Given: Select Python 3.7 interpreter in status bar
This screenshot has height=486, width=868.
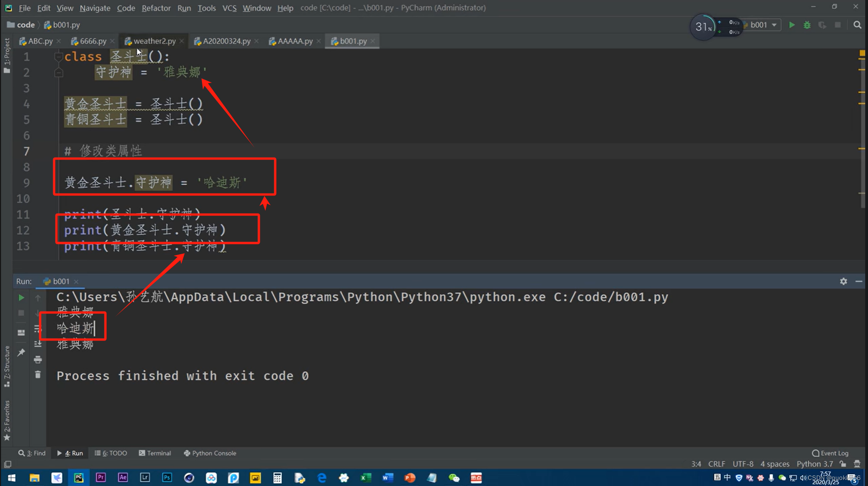Looking at the screenshot, I should [814, 464].
